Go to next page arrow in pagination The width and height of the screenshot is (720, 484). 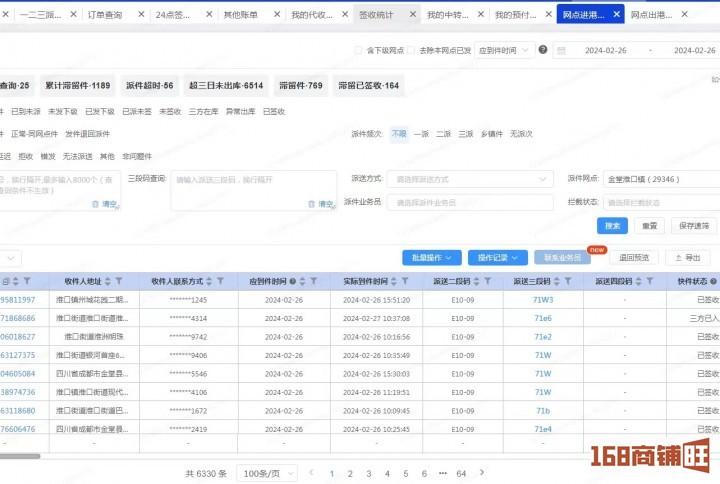pos(481,473)
